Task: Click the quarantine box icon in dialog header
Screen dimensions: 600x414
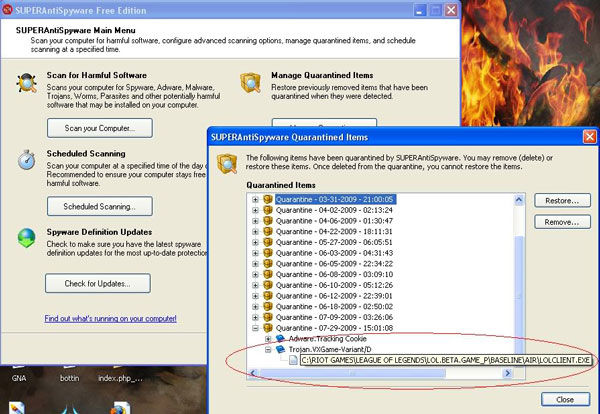Action: point(227,163)
